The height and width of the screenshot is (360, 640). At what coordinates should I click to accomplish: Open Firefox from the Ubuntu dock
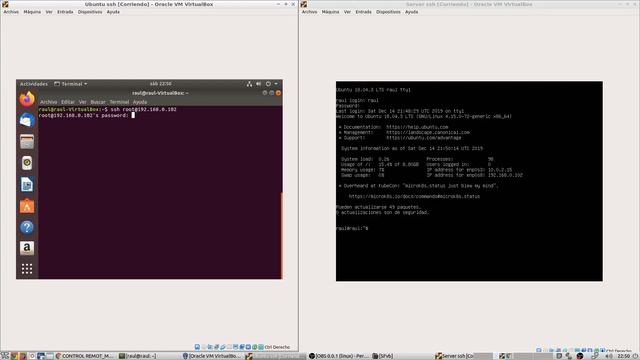coord(27,99)
